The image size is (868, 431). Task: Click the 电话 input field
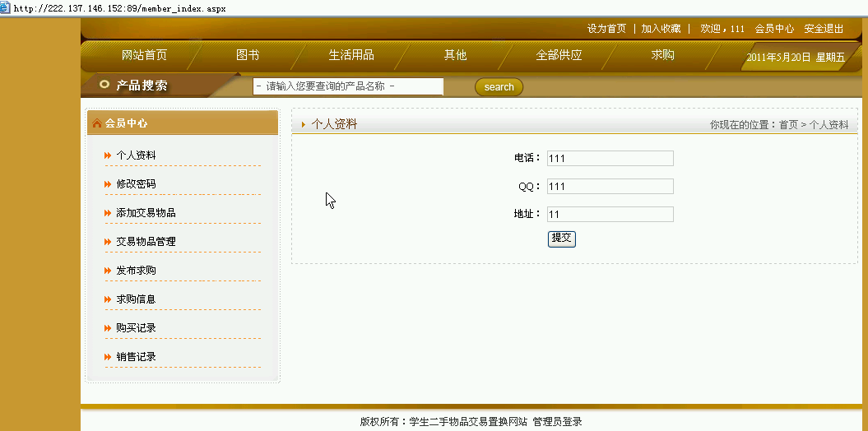tap(610, 158)
